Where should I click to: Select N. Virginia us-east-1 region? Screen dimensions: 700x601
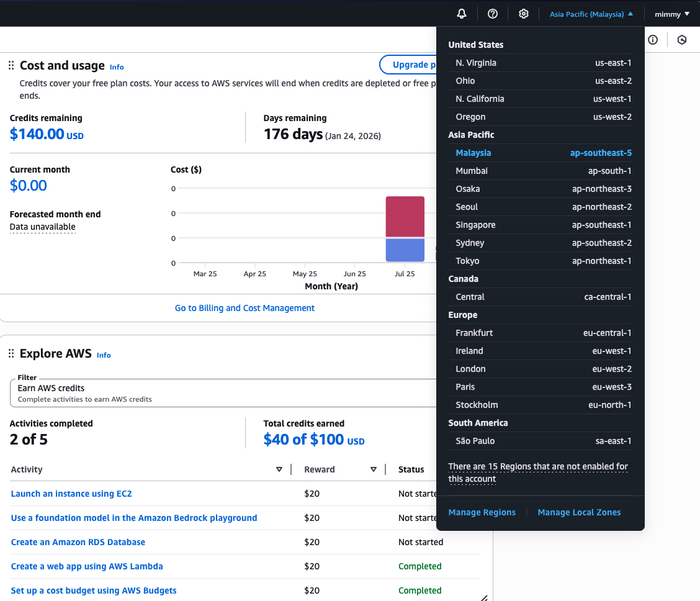pos(540,63)
